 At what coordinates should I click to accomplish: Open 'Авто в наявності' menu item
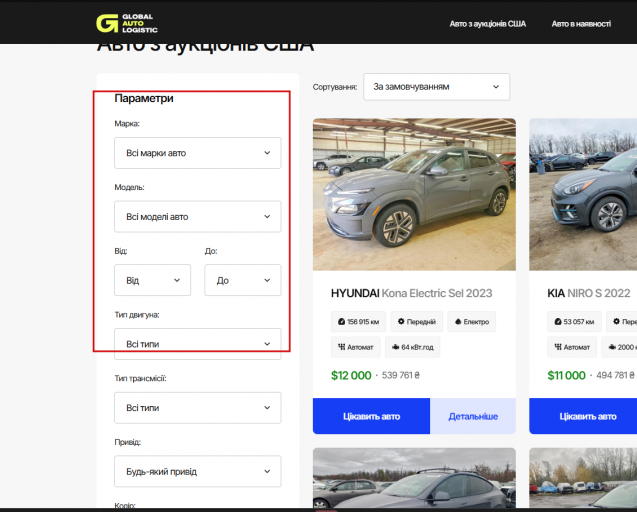581,24
